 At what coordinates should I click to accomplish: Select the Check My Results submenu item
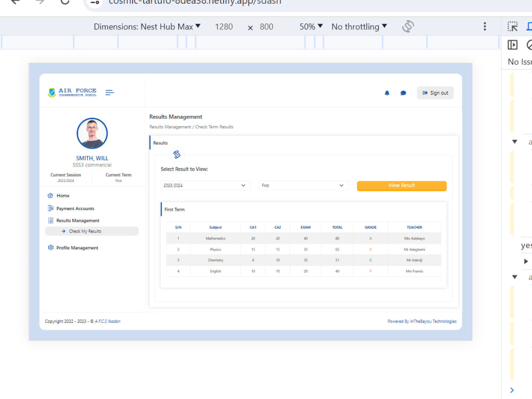(x=92, y=231)
